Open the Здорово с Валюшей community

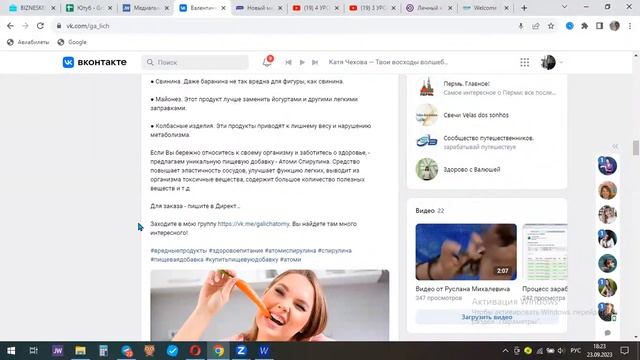(458, 169)
